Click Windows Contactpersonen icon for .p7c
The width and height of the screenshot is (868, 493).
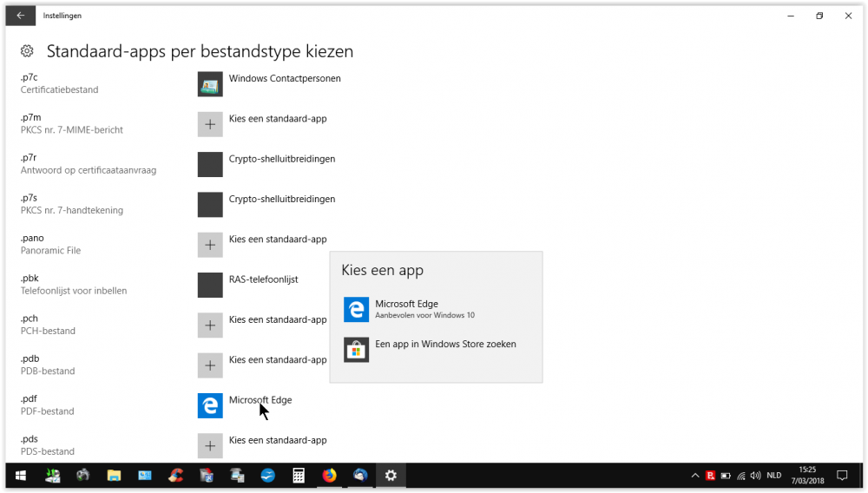[x=210, y=84]
